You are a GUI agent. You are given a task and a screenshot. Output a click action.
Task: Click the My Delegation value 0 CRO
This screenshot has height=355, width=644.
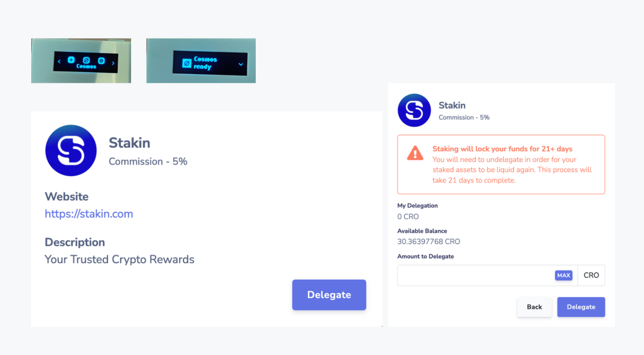point(408,217)
